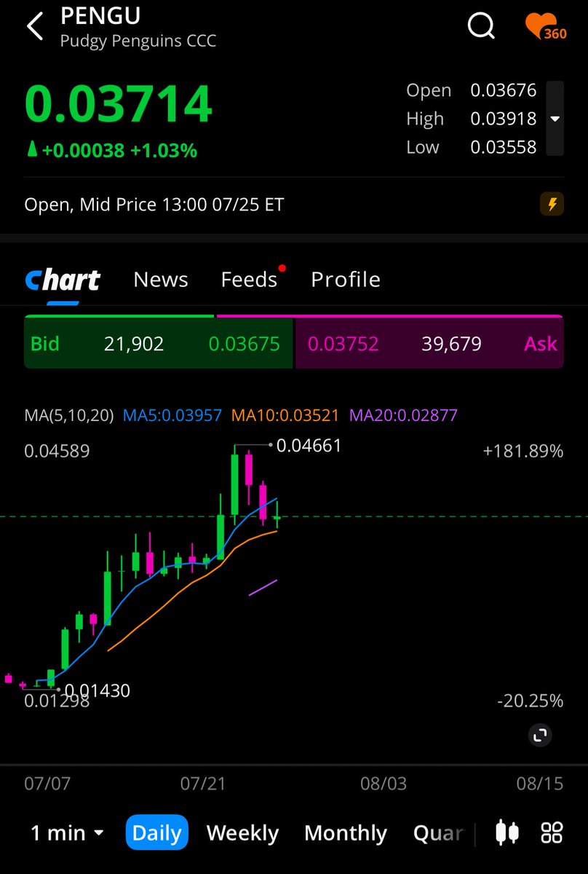Select the Daily timeframe
This screenshot has width=588, height=874.
tap(157, 832)
